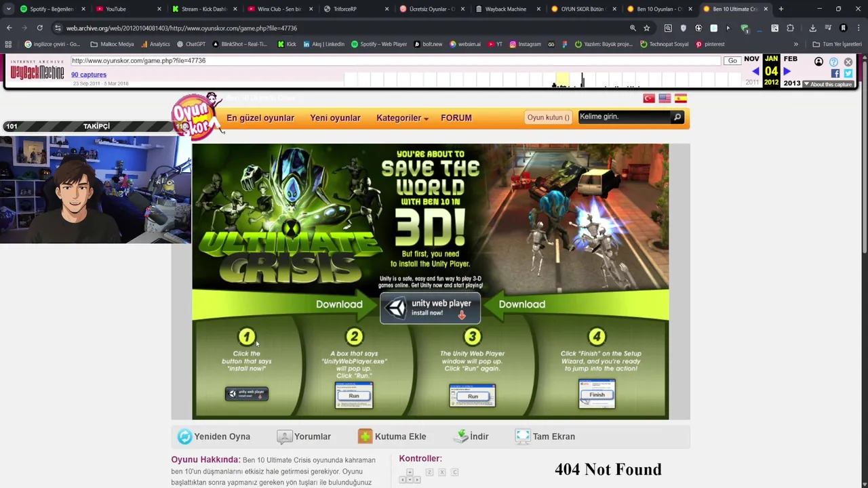Open Tüm Yer İşaretleri bookmarks folder
Screen dimensions: 868x488
(x=837, y=44)
